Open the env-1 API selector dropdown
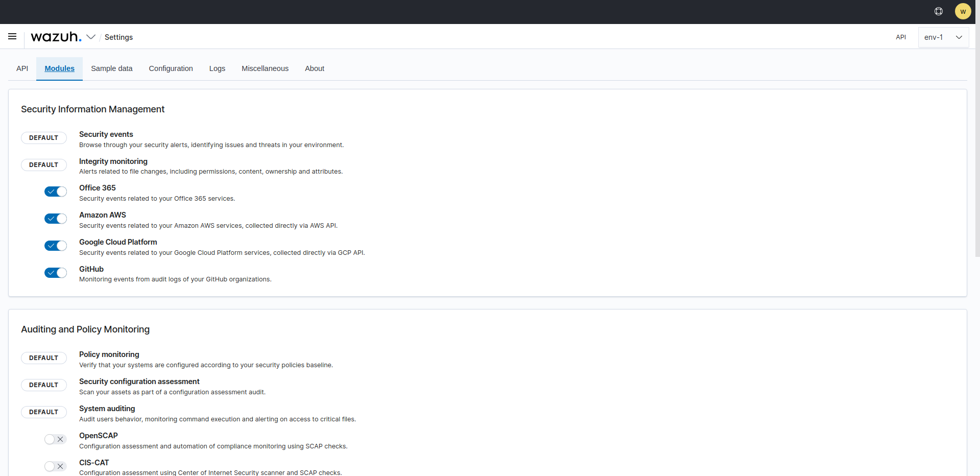Image resolution: width=980 pixels, height=476 pixels. click(x=943, y=37)
